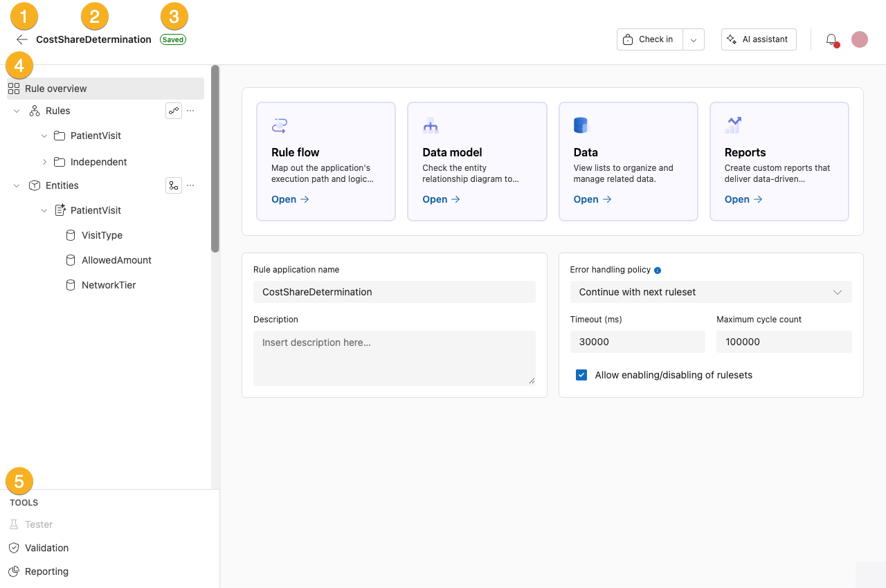Open the Data section via its link
The image size is (886, 588).
tap(587, 199)
